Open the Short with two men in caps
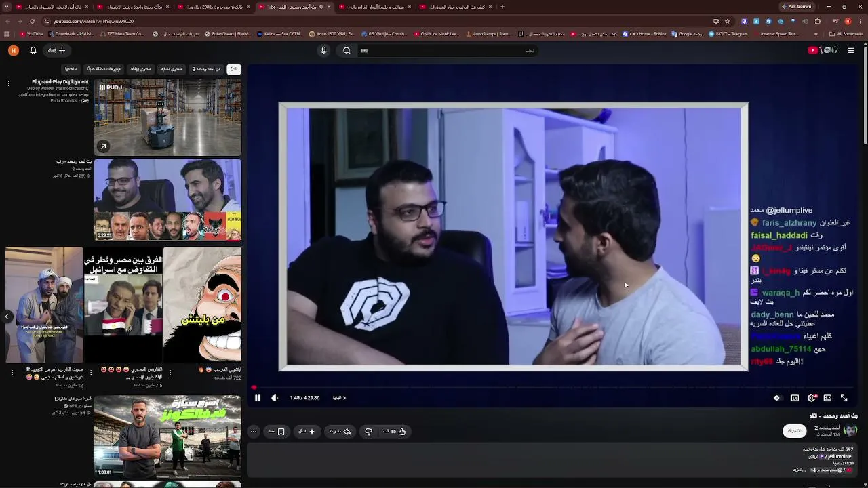This screenshot has height=488, width=868. [44, 305]
